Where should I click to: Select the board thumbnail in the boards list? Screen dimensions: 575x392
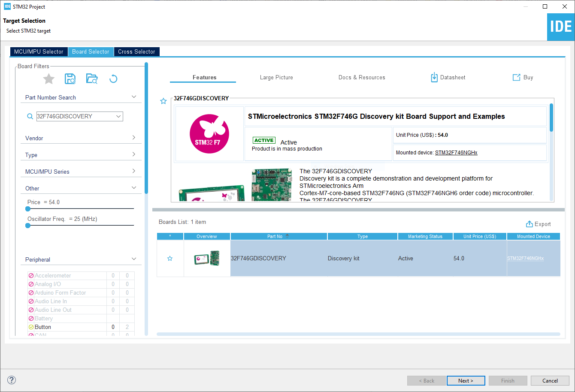pos(207,259)
